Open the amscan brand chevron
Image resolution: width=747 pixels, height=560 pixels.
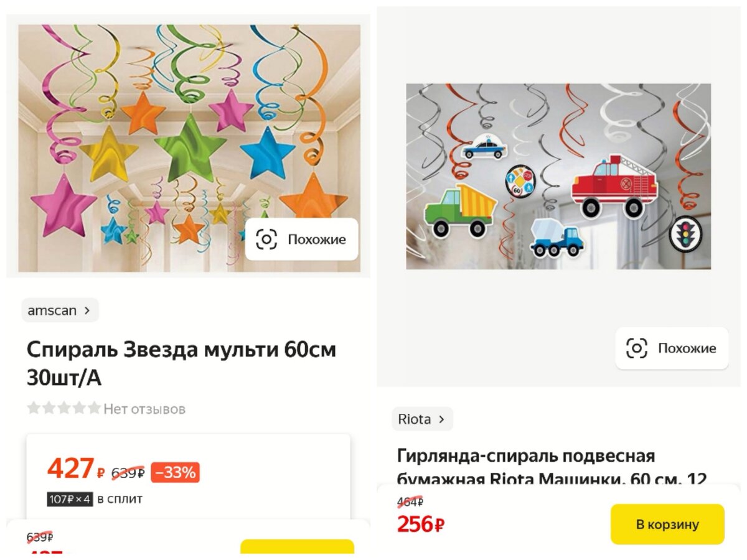[87, 310]
